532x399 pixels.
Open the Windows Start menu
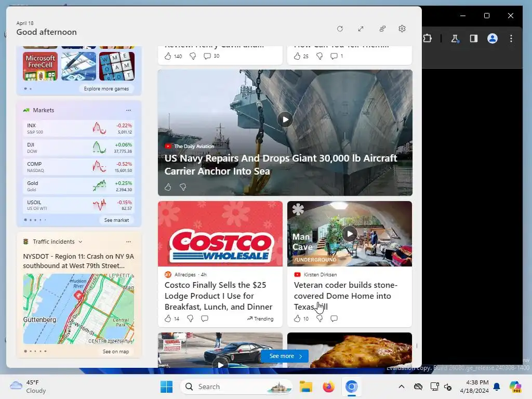167,387
